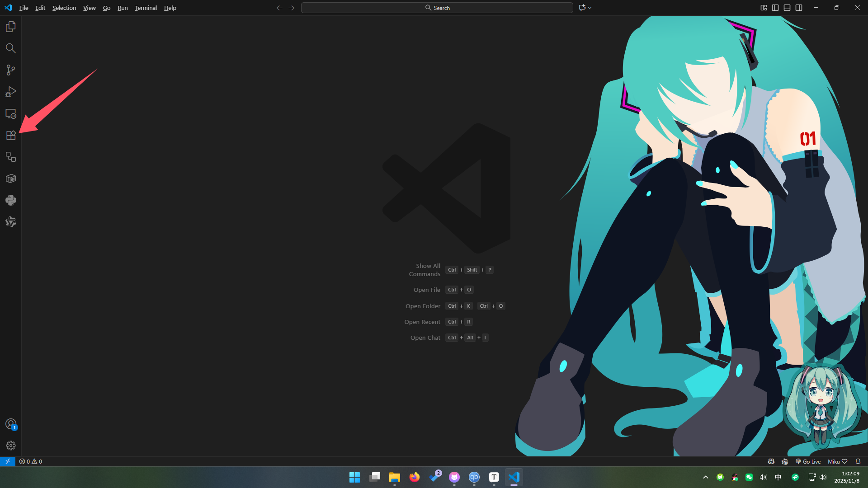Open Manage settings gear
Screen dimensions: 868x488
point(11,446)
